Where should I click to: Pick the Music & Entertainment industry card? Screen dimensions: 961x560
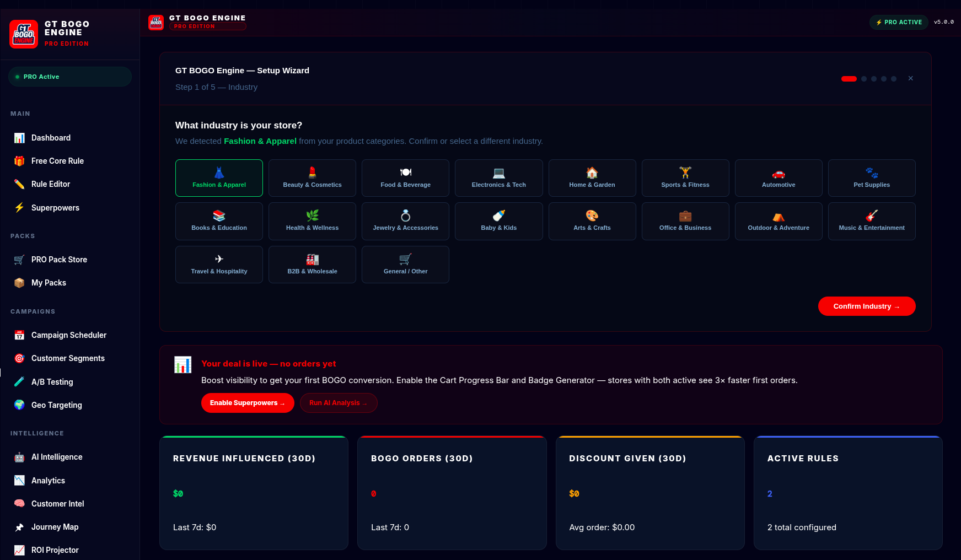click(x=872, y=221)
